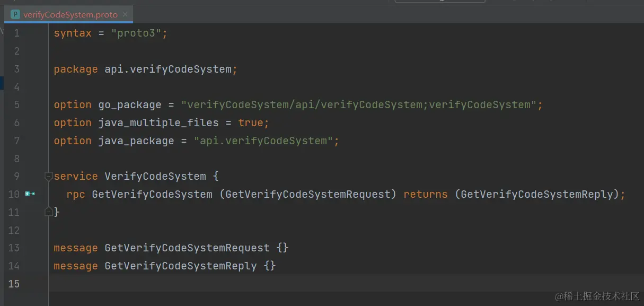The image size is (644, 306).
Task: Click the 'syntax' keyword on line 1
Action: click(x=73, y=33)
